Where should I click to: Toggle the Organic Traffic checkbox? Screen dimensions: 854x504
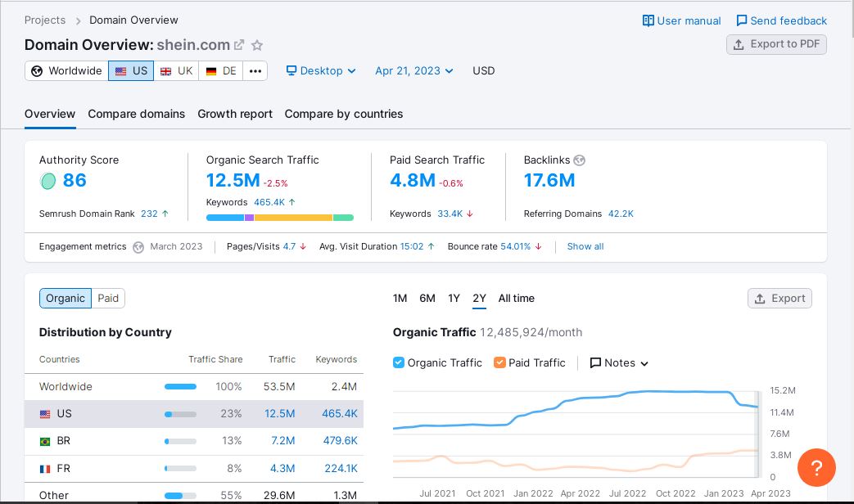(399, 362)
